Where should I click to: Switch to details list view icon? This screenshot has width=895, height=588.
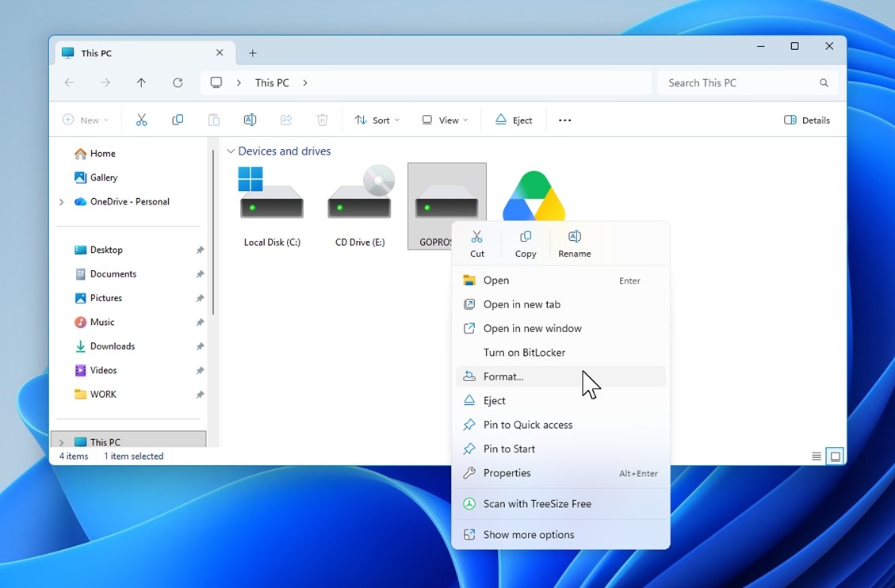[x=817, y=456]
